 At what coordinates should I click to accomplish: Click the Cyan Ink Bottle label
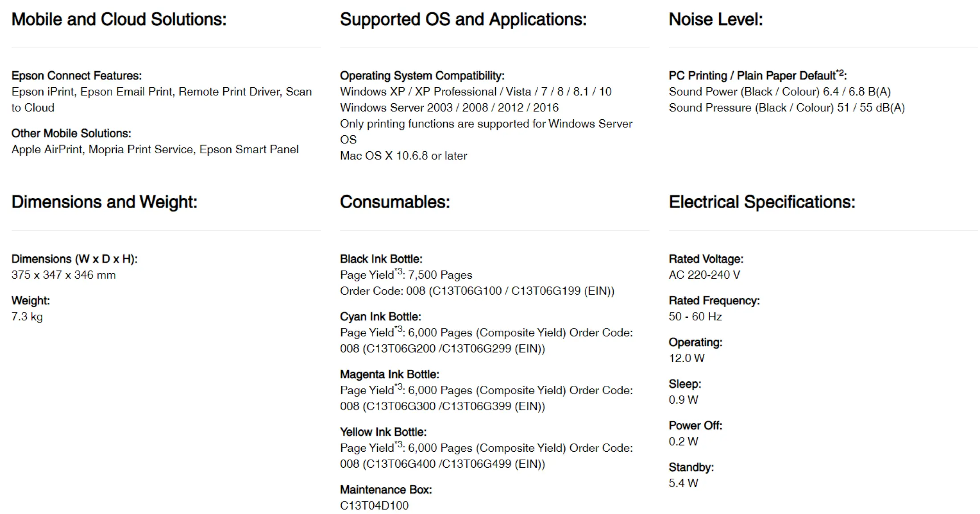(x=380, y=317)
